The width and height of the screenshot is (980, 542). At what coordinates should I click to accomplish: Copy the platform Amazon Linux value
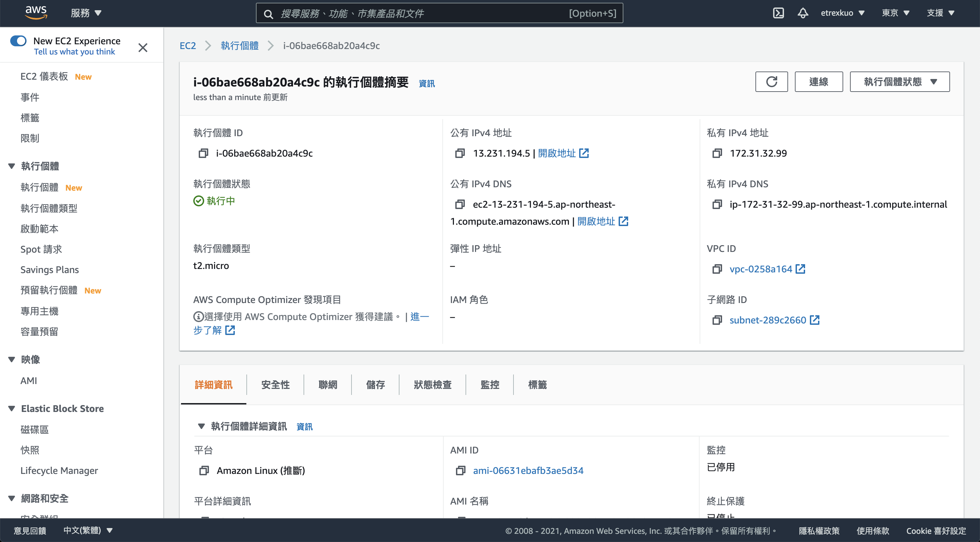click(204, 471)
